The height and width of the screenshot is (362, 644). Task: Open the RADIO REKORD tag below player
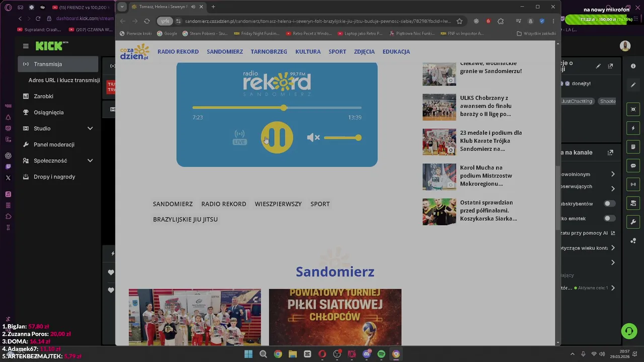[x=223, y=204]
